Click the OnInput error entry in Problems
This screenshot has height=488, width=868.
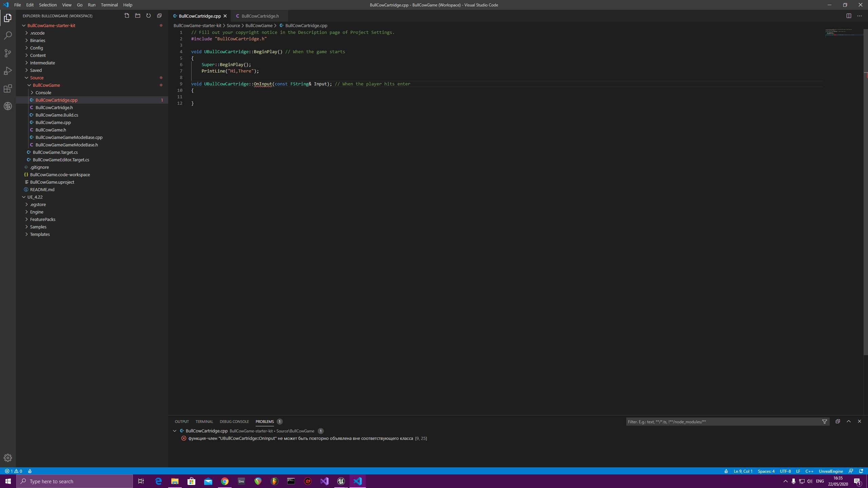304,438
